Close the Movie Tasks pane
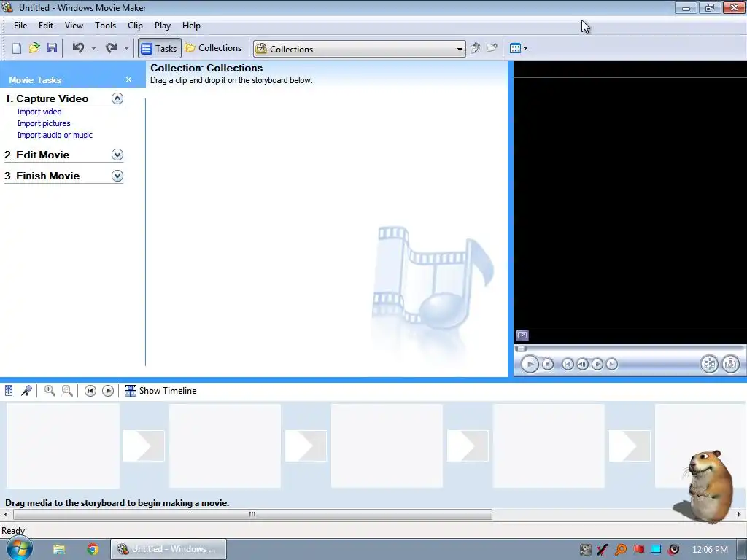 click(128, 79)
